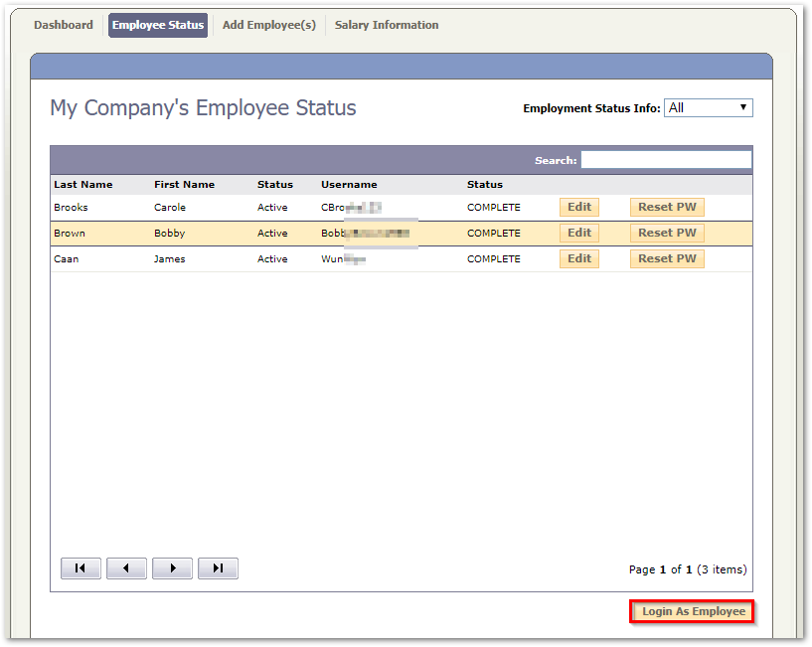The height and width of the screenshot is (647, 812).
Task: Focus the Search input field
Action: 666,160
